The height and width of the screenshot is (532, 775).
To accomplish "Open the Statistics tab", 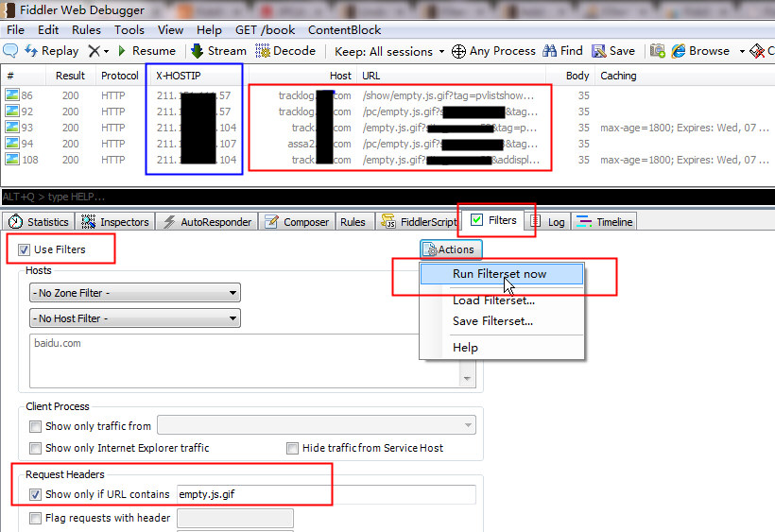I will tap(39, 222).
